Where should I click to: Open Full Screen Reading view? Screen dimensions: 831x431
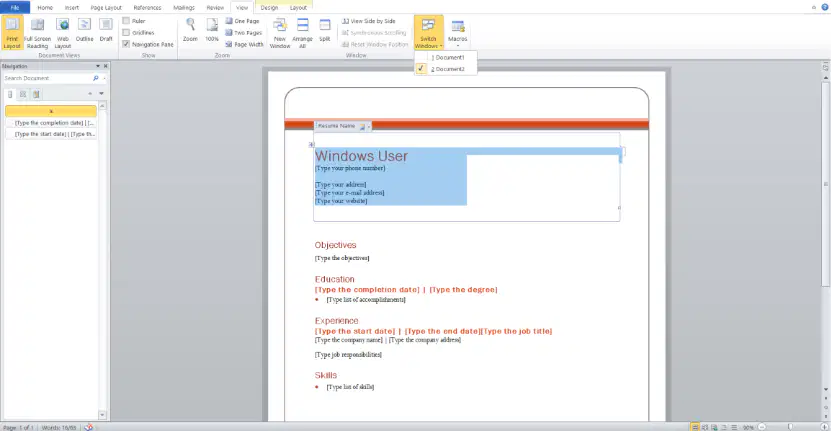(37, 33)
